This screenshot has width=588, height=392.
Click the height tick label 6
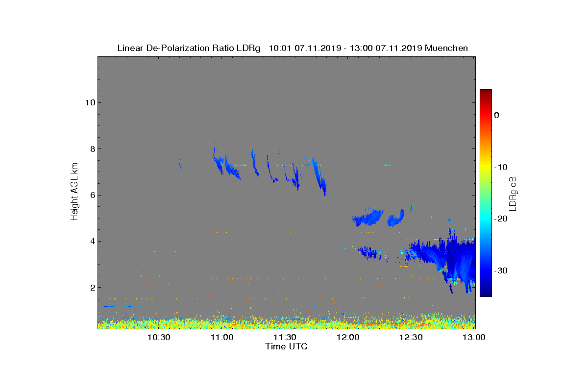pos(92,195)
